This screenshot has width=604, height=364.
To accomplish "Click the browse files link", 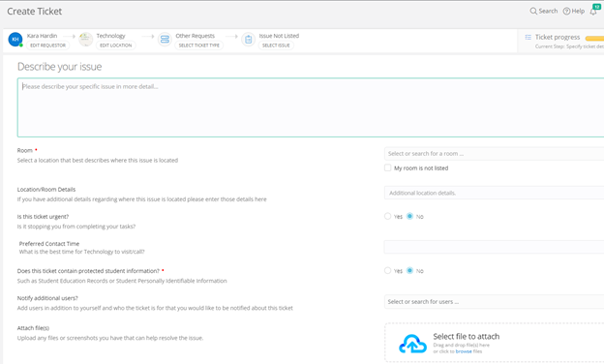I will pyautogui.click(x=464, y=351).
